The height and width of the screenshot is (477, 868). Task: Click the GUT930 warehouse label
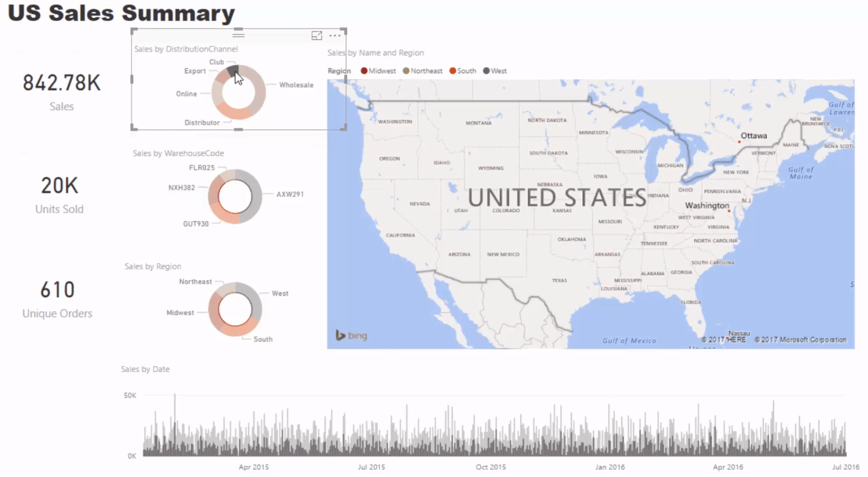(x=196, y=224)
